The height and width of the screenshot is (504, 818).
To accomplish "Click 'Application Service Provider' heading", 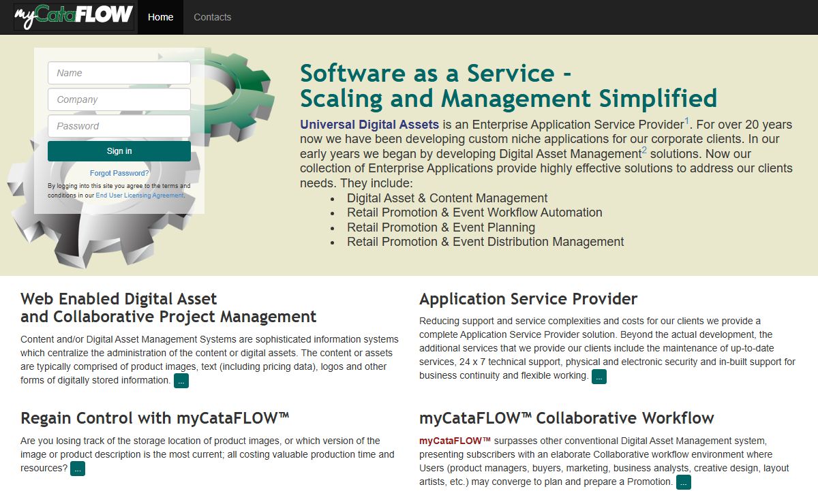I will pos(528,299).
